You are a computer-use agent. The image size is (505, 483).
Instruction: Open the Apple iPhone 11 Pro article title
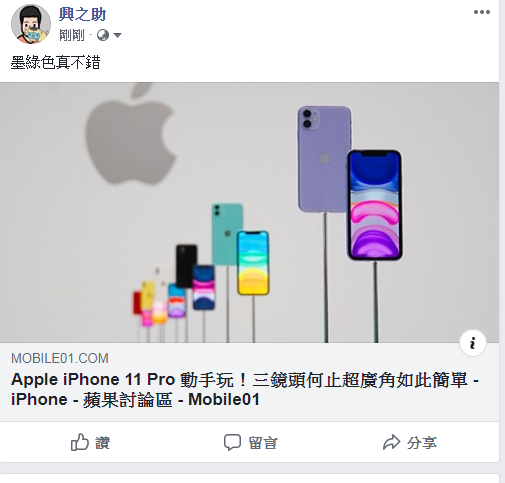(245, 389)
